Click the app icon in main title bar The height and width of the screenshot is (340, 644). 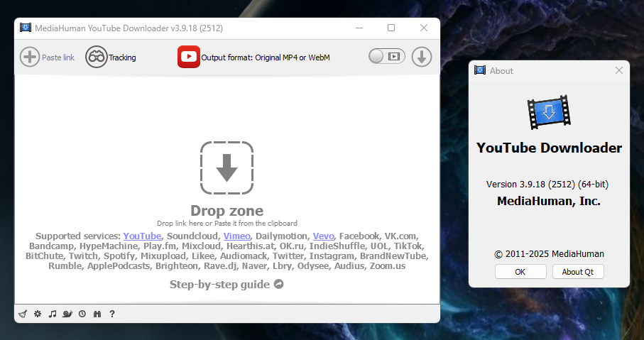tap(26, 28)
